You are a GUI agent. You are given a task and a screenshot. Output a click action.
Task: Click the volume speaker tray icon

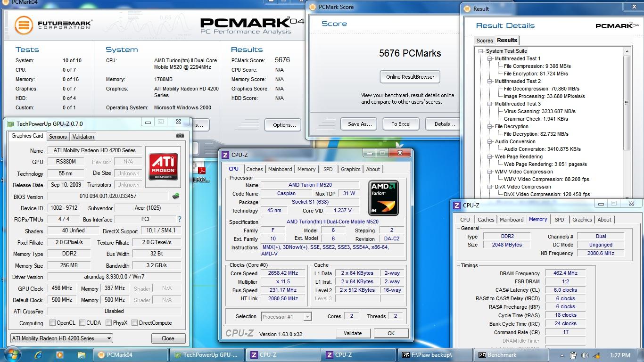coord(585,355)
